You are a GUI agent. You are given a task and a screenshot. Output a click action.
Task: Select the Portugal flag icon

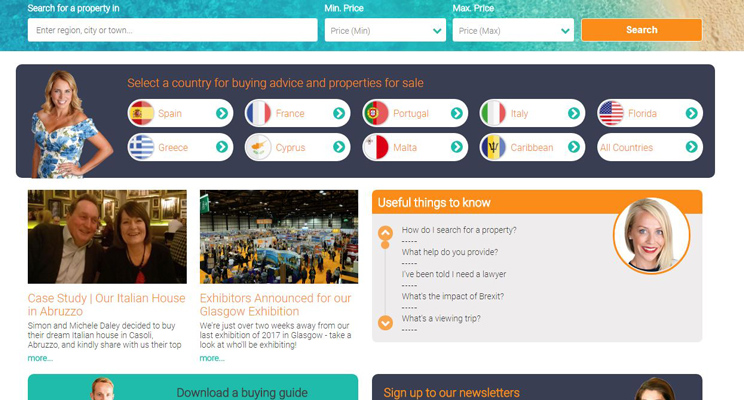[x=376, y=114]
